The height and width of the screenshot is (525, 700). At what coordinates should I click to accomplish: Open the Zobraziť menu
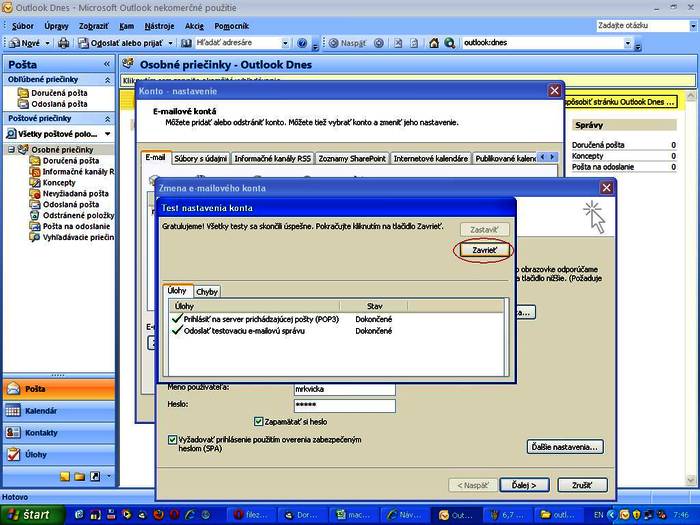(93, 26)
